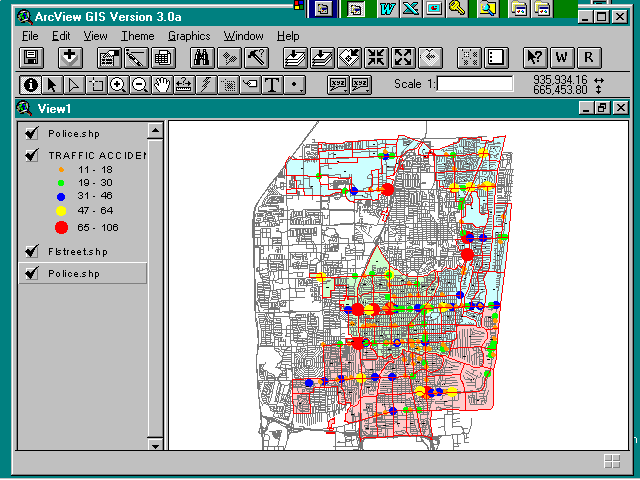Click the R button in the toolbar
The width and height of the screenshot is (640, 480).
tap(587, 58)
